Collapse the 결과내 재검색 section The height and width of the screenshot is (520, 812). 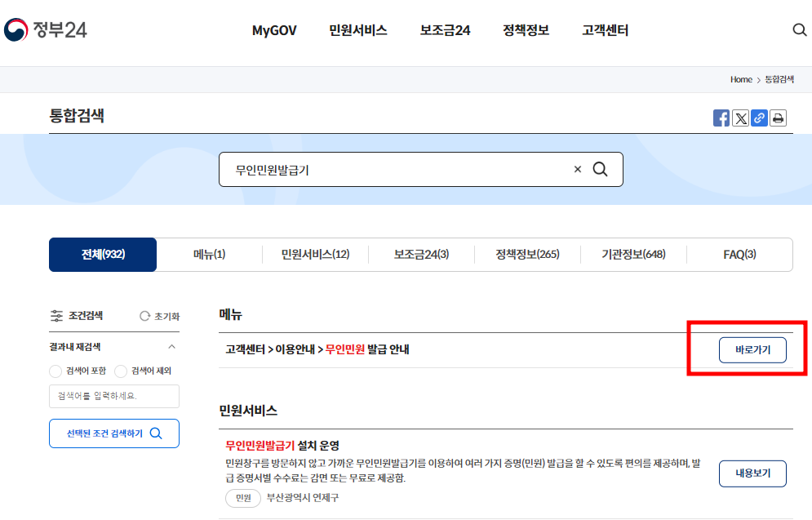[172, 345]
